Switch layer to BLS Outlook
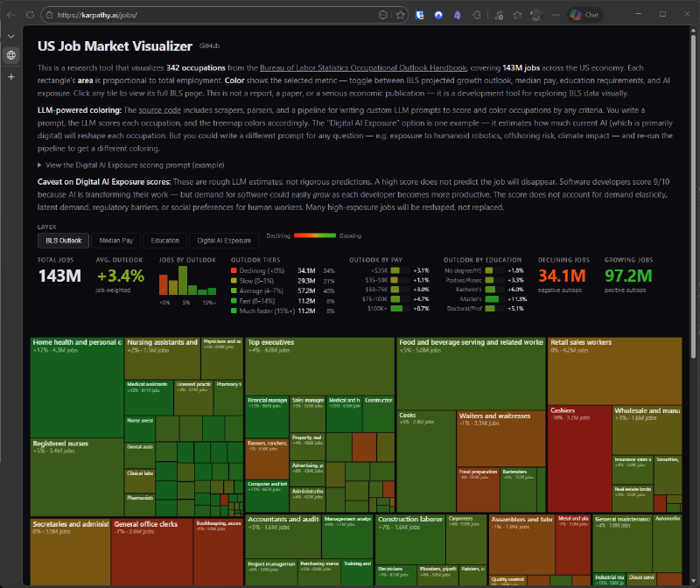 pos(63,240)
